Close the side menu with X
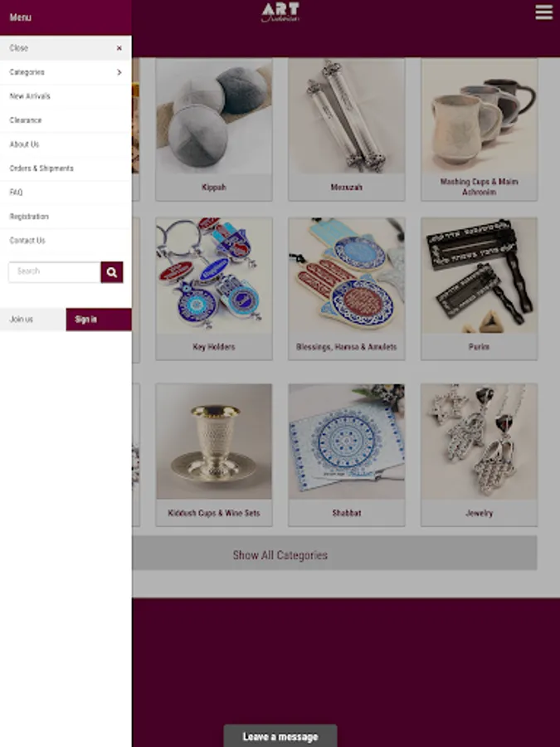Viewport: 560px width, 747px height. [x=119, y=48]
